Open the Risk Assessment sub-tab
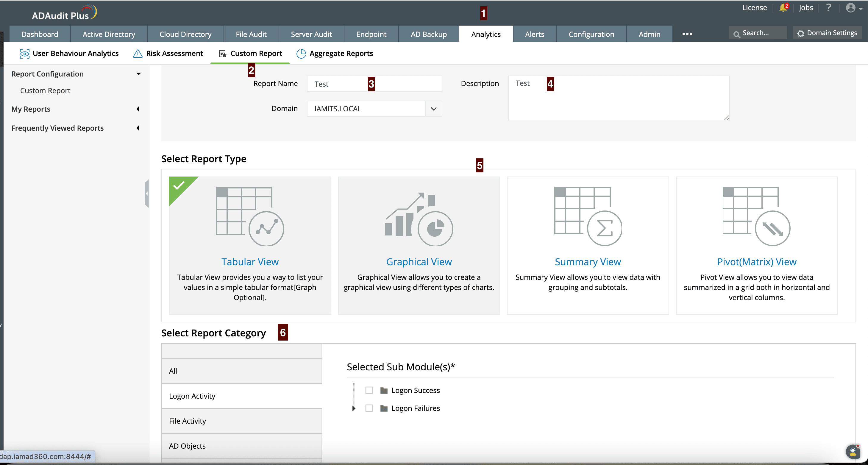Viewport: 868px width, 465px height. [168, 54]
